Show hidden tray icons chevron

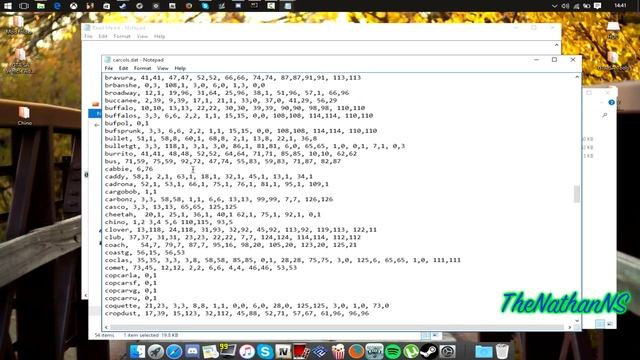tap(554, 6)
